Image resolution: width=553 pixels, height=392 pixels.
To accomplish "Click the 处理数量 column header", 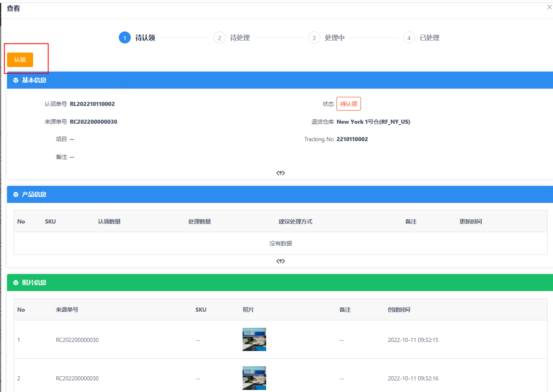I will [x=200, y=221].
